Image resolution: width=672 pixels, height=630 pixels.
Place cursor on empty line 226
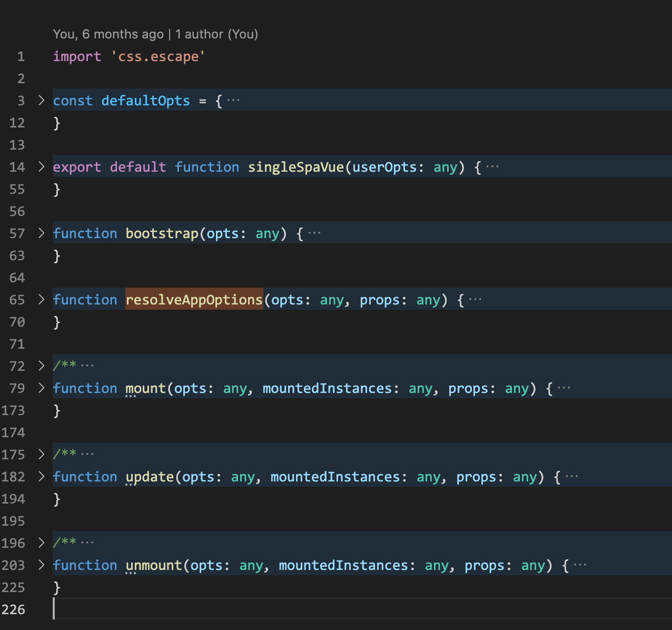click(362, 609)
